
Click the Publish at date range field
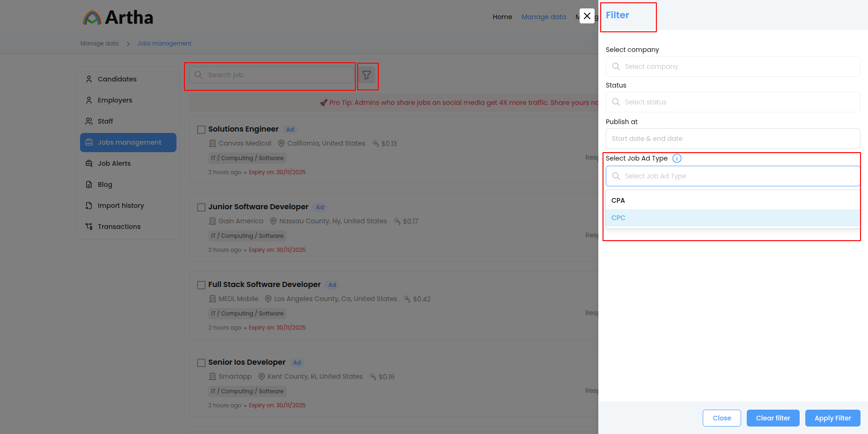click(733, 139)
